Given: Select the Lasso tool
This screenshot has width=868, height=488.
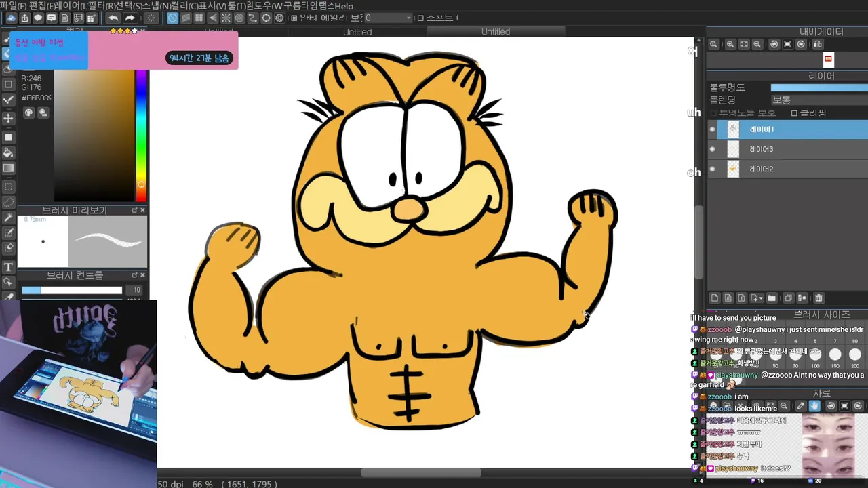Looking at the screenshot, I should coord(8,202).
